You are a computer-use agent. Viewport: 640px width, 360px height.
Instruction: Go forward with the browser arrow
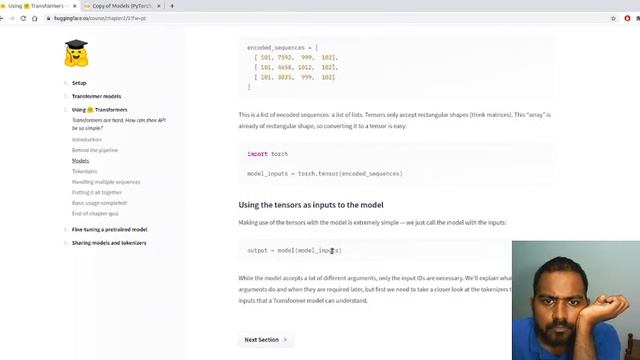pyautogui.click(x=12, y=18)
